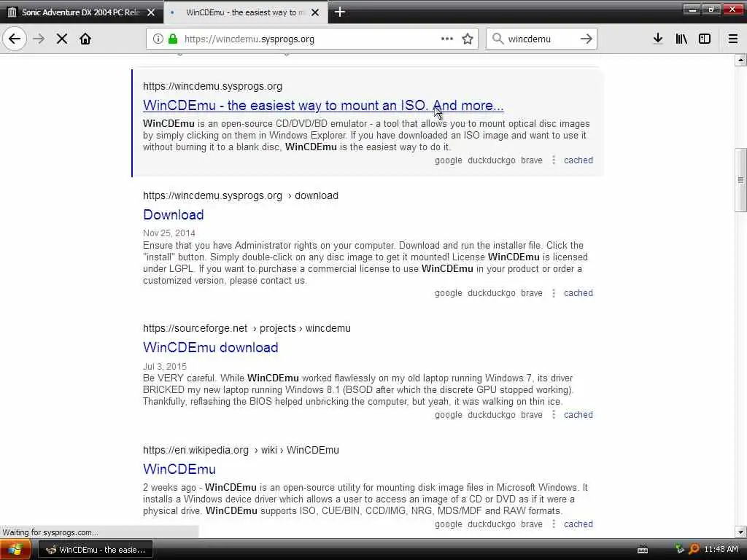Click the green secure padlock icon
This screenshot has width=747, height=560.
(x=173, y=39)
